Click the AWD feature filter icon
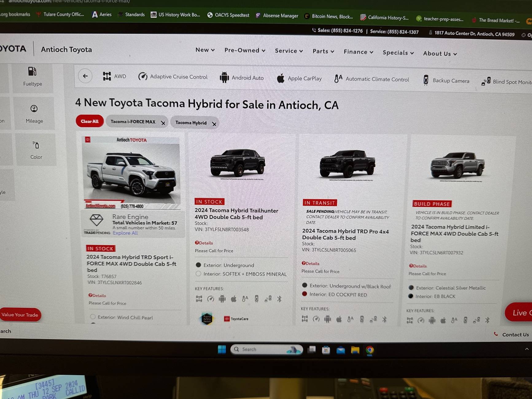The height and width of the screenshot is (399, 532). point(107,76)
